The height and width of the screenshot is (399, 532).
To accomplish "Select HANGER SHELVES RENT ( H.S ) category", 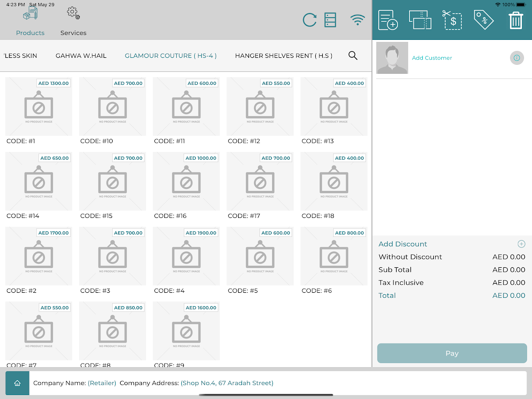I will tap(283, 56).
